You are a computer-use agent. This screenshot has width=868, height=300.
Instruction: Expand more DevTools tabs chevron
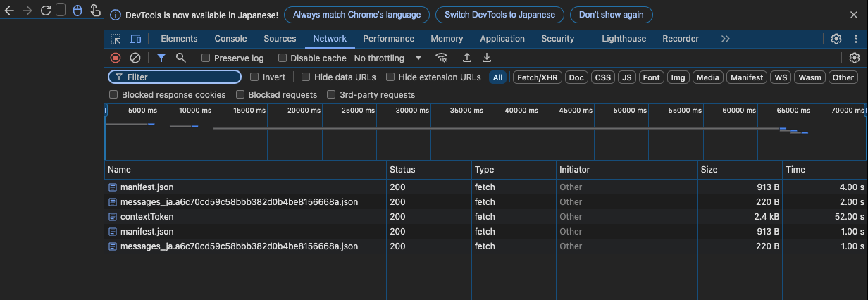(726, 39)
